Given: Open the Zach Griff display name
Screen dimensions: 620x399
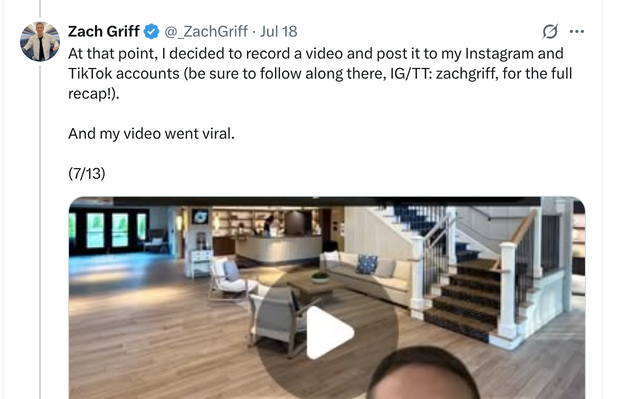Looking at the screenshot, I should pos(104,31).
